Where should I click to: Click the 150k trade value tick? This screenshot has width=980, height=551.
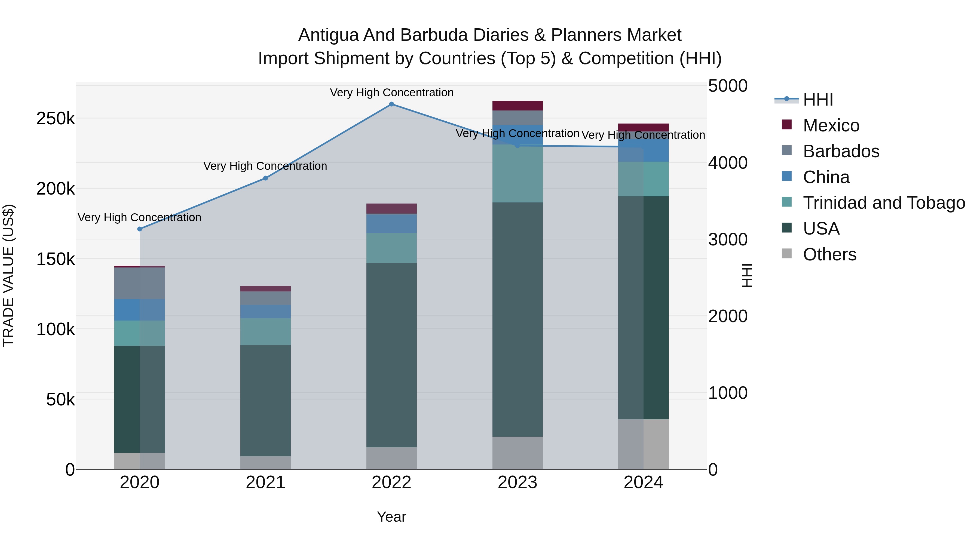tap(56, 259)
